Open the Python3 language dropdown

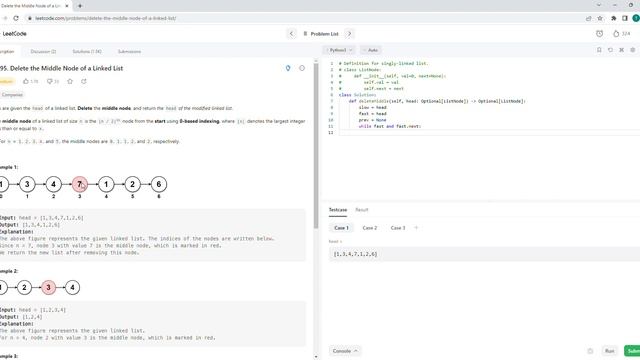click(x=340, y=50)
